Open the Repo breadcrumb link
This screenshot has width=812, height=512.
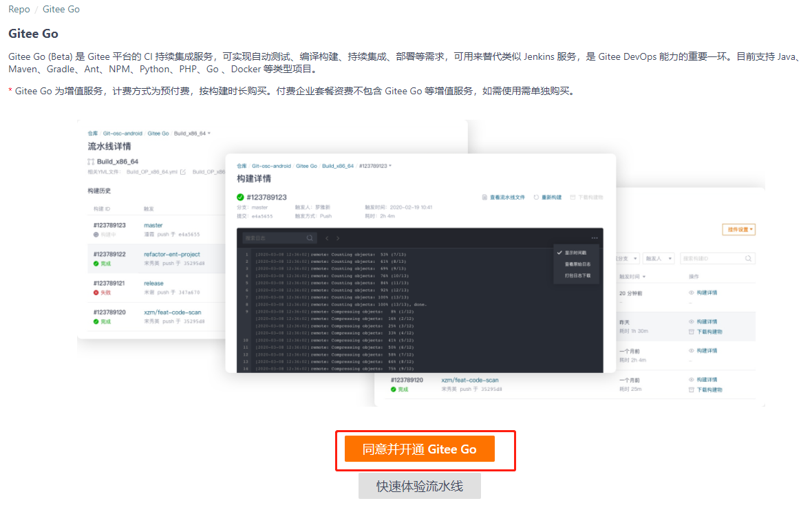pyautogui.click(x=19, y=9)
